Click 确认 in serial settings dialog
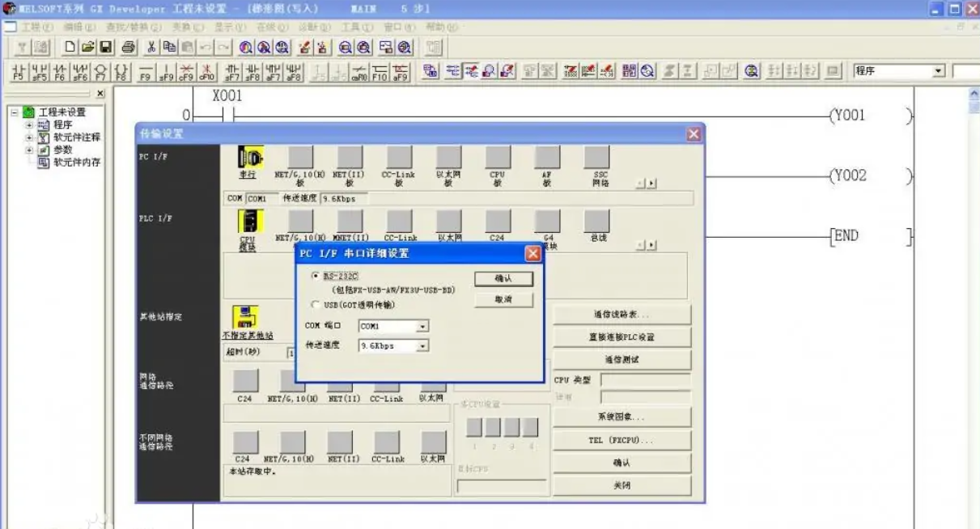Screen dimensions: 980x529 coord(503,278)
